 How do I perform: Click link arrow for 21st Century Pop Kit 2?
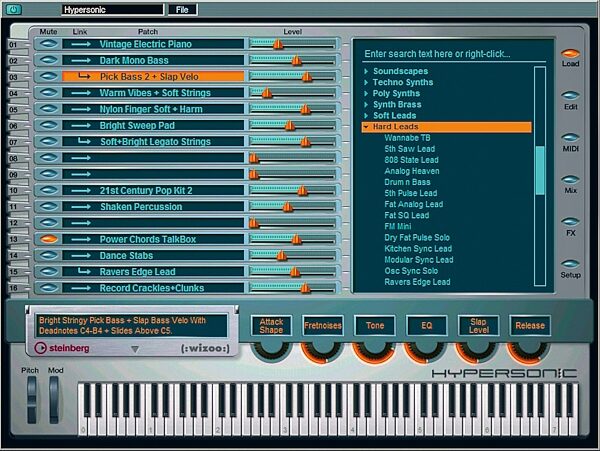[x=81, y=190]
